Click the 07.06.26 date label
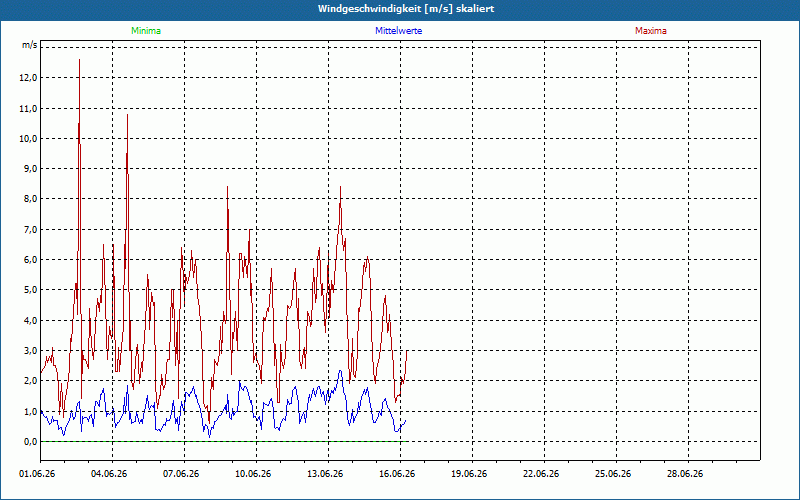 [x=181, y=474]
